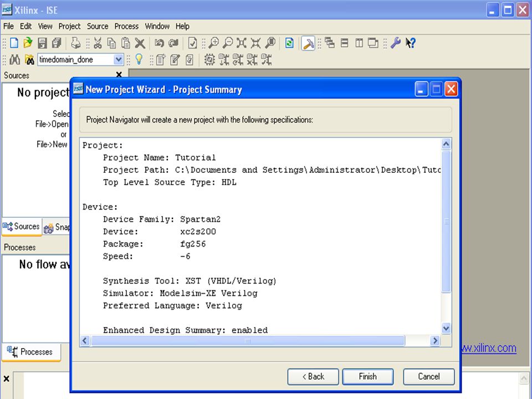Click the Finish button
The height and width of the screenshot is (399, 532).
pos(368,377)
